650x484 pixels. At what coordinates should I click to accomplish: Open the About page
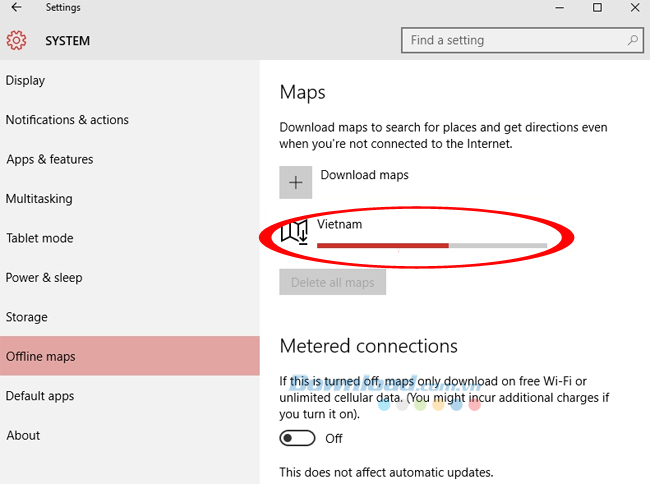point(23,436)
